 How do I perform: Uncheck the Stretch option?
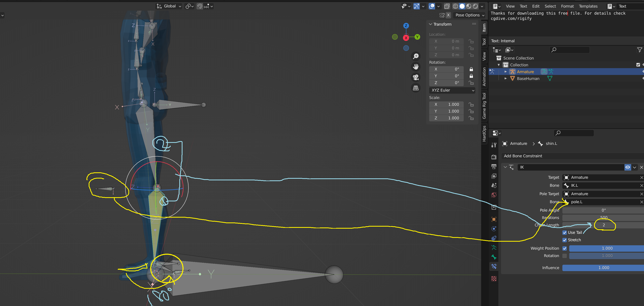pos(565,240)
